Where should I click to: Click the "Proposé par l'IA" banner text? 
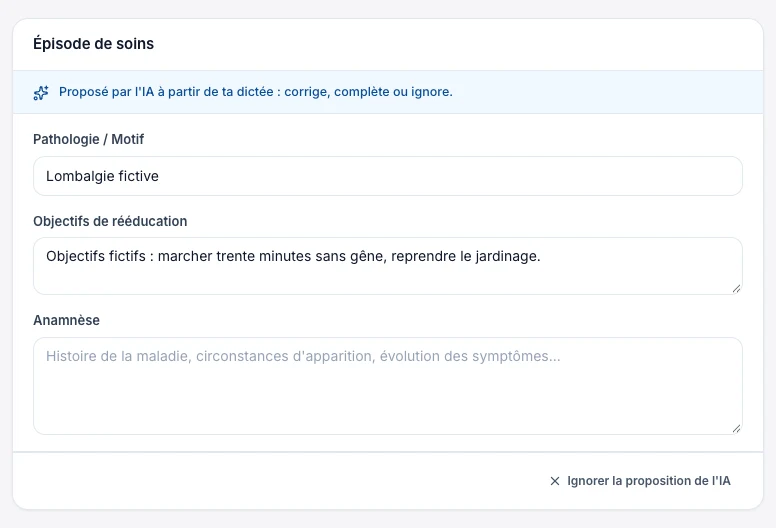point(255,92)
